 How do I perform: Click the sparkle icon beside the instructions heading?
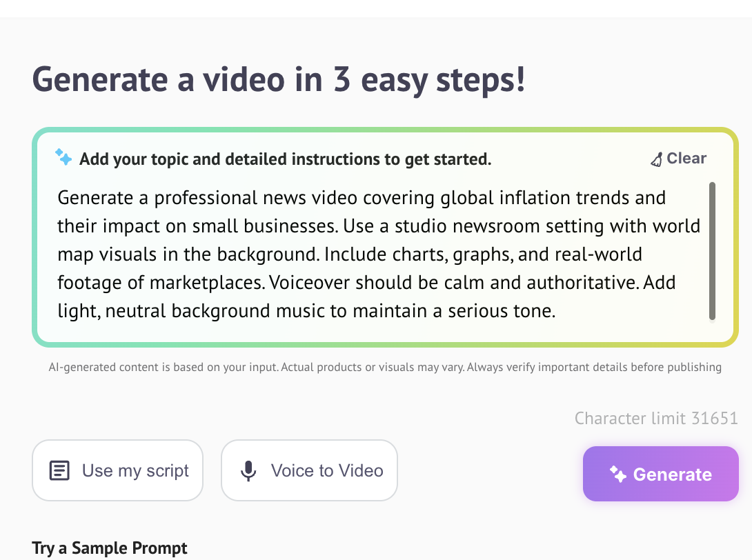[63, 158]
